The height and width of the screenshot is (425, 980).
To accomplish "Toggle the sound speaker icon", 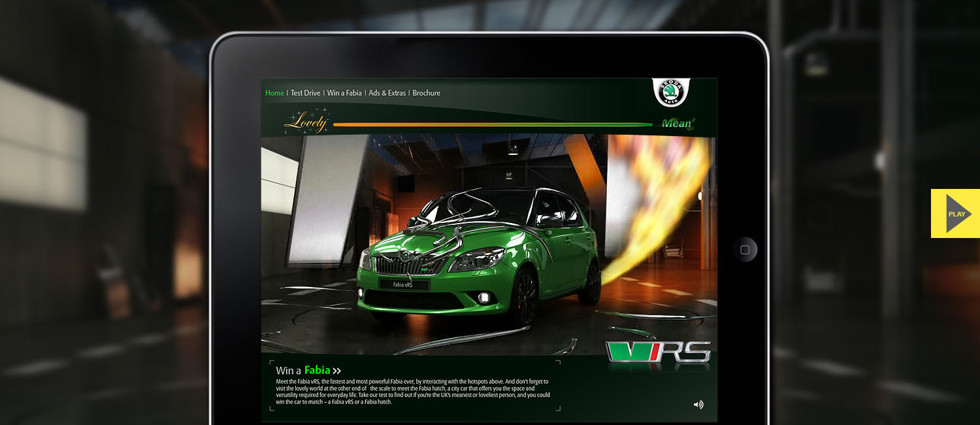I will (698, 405).
